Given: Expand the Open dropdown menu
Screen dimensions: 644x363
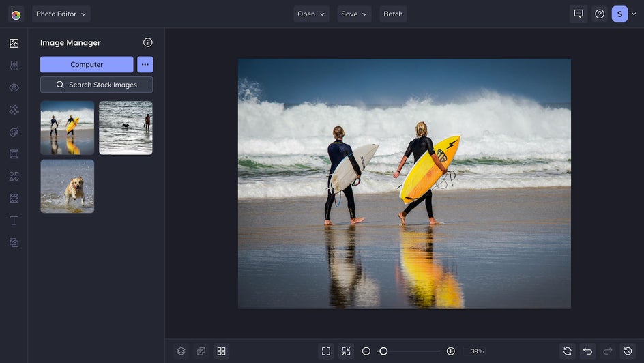Looking at the screenshot, I should click(x=311, y=14).
